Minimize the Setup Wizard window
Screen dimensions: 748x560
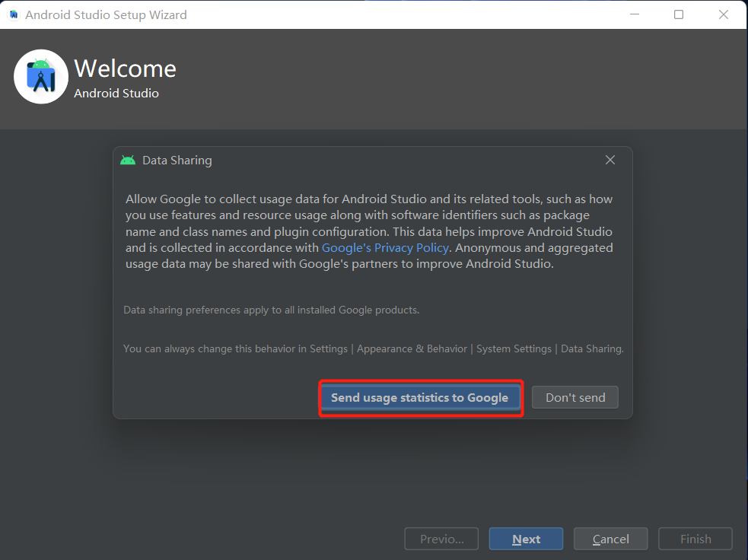pos(635,14)
